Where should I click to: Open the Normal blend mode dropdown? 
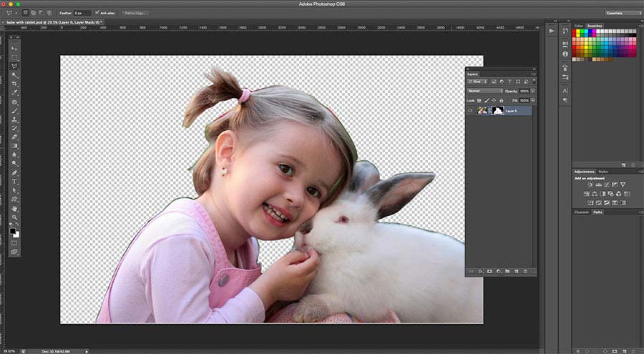click(x=483, y=91)
